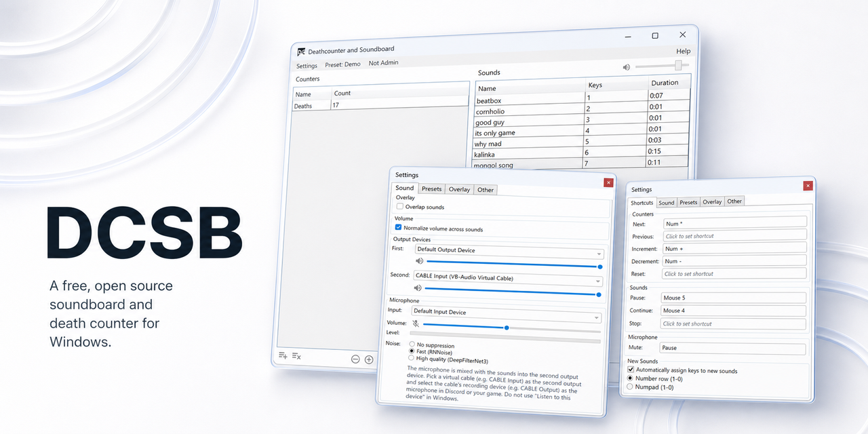Click the Decrement shortcut field Num -
This screenshot has width=868, height=434.
tap(734, 261)
